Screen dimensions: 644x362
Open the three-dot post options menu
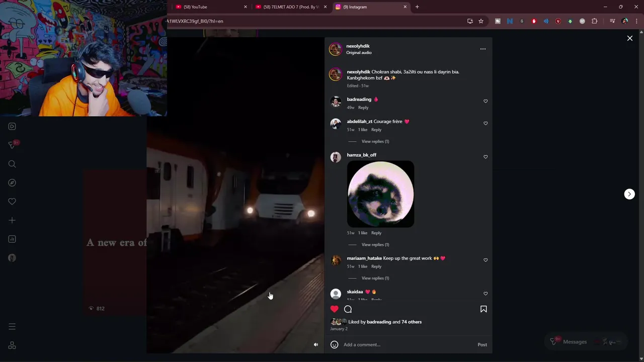point(483,49)
